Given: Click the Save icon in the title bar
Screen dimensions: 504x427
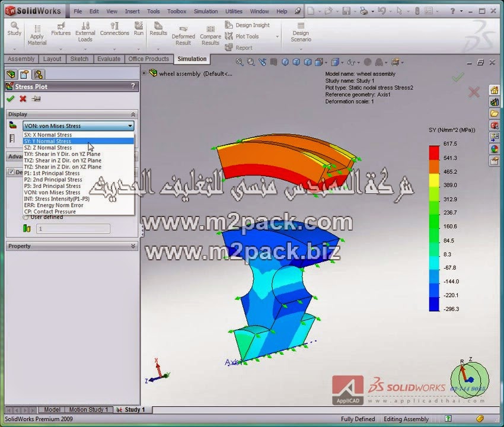Looking at the screenshot, I should coord(346,11).
